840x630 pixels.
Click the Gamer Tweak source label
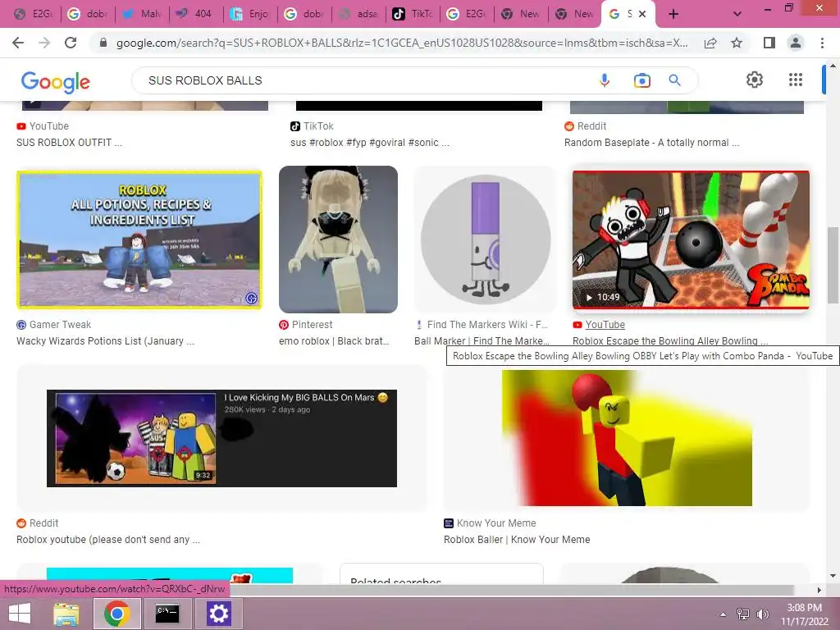point(60,325)
